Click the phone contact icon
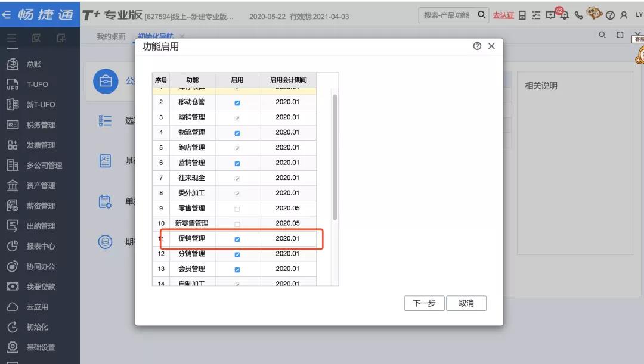Image resolution: width=644 pixels, height=364 pixels. tap(578, 15)
